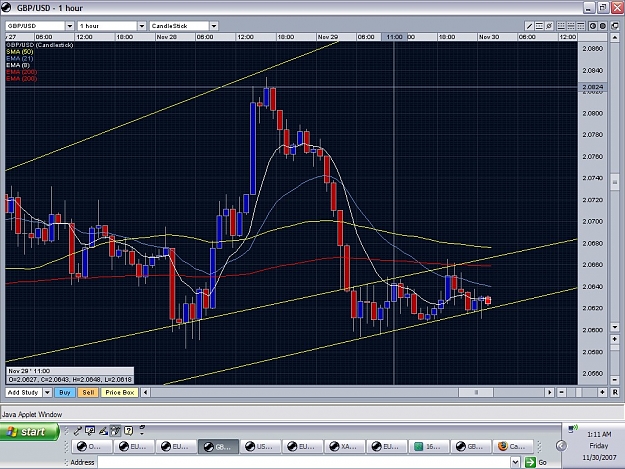Open the taskbar Address dropdown arrow
625x469 pixels.
click(x=515, y=462)
